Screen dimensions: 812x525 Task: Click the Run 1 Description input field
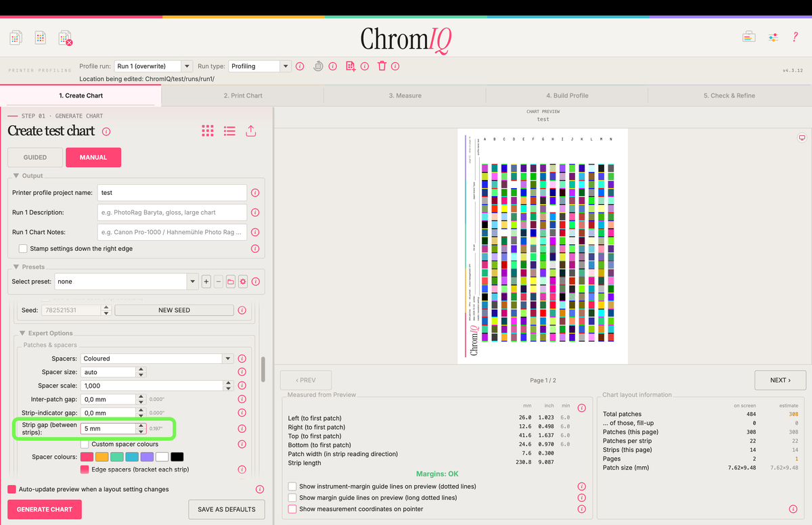pos(172,212)
